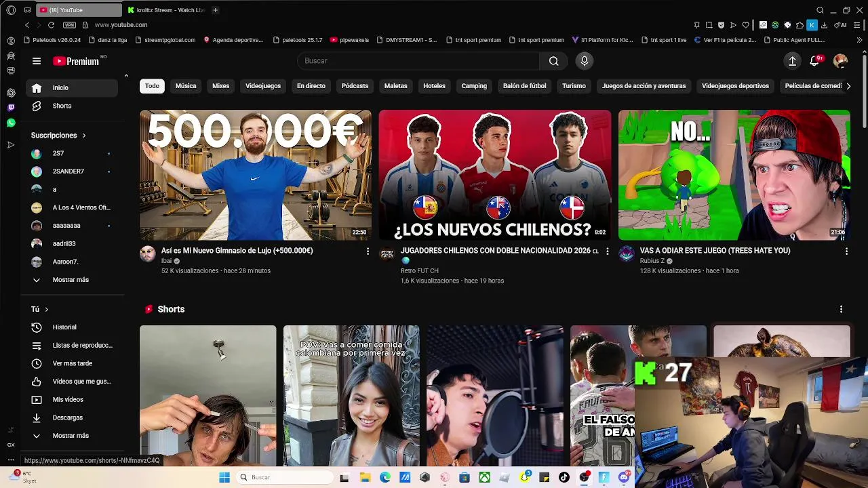Image resolution: width=868 pixels, height=488 pixels.
Task: Play Ibai's Nuevo Gimnasio de Lujo thumbnail
Action: pos(256,175)
